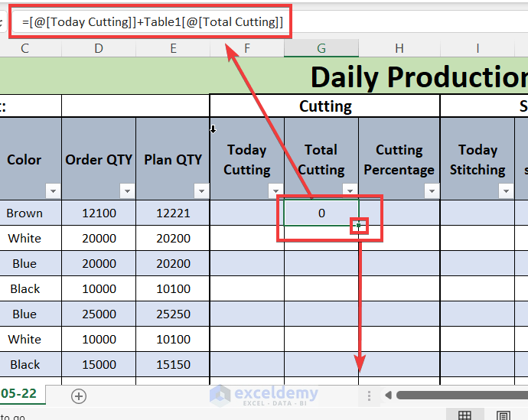Select the 05-22 sheet tab

(x=21, y=393)
